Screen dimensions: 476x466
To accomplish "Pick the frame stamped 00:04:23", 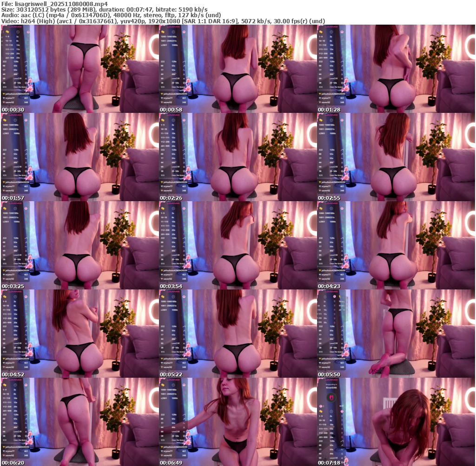I will (396, 245).
